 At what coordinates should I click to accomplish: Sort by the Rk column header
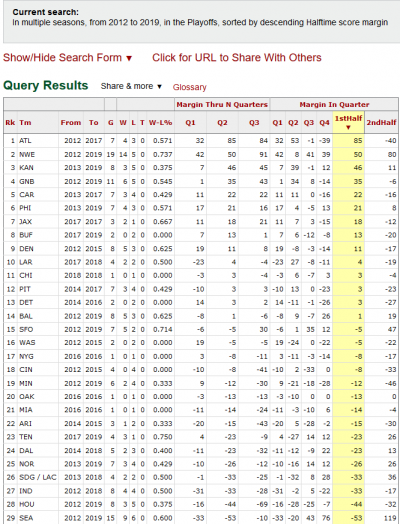[x=10, y=122]
